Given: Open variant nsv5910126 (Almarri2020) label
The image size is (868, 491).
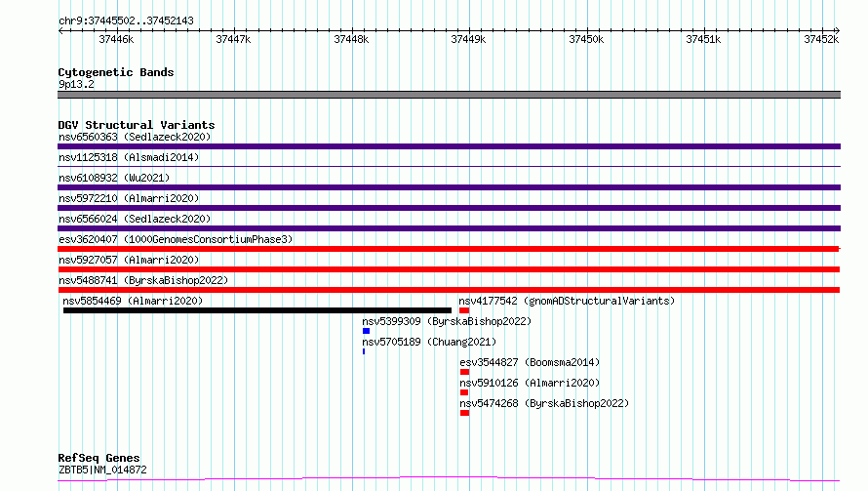Looking at the screenshot, I should pyautogui.click(x=530, y=383).
